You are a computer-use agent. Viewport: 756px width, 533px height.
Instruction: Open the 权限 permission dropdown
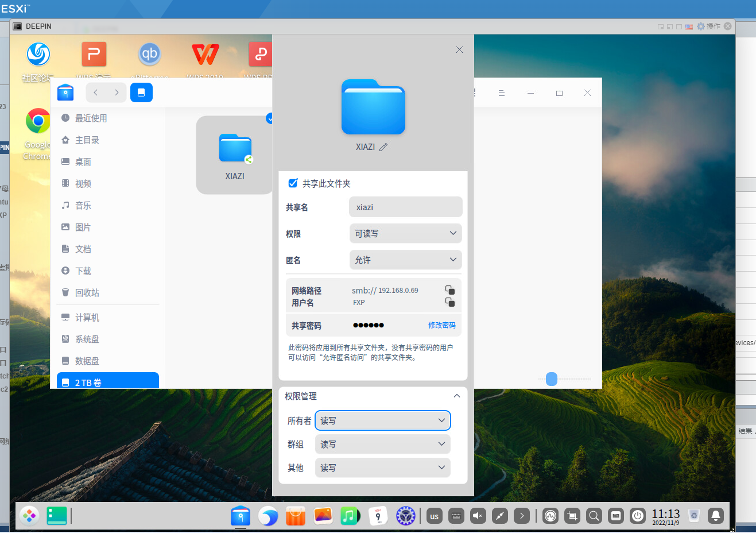tap(405, 233)
